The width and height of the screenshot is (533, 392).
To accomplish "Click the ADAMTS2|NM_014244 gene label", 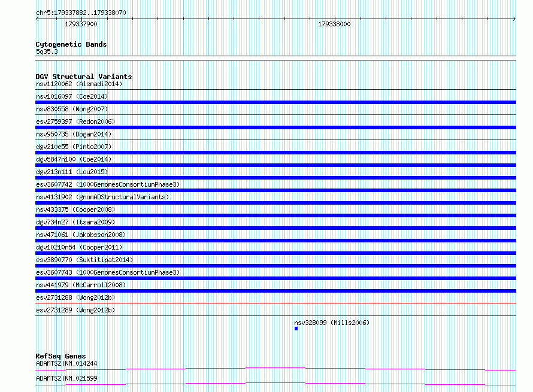I will [x=66, y=363].
